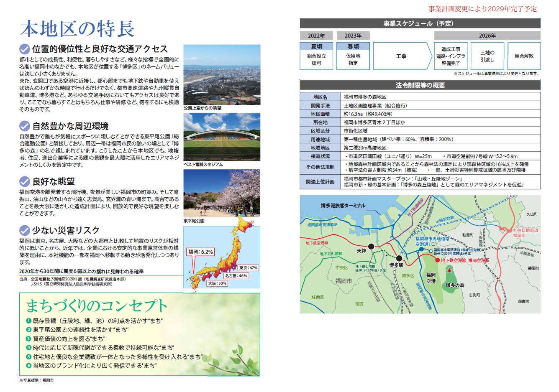Click the 志免町 map label
The height and width of the screenshot is (392, 559).
point(474,295)
